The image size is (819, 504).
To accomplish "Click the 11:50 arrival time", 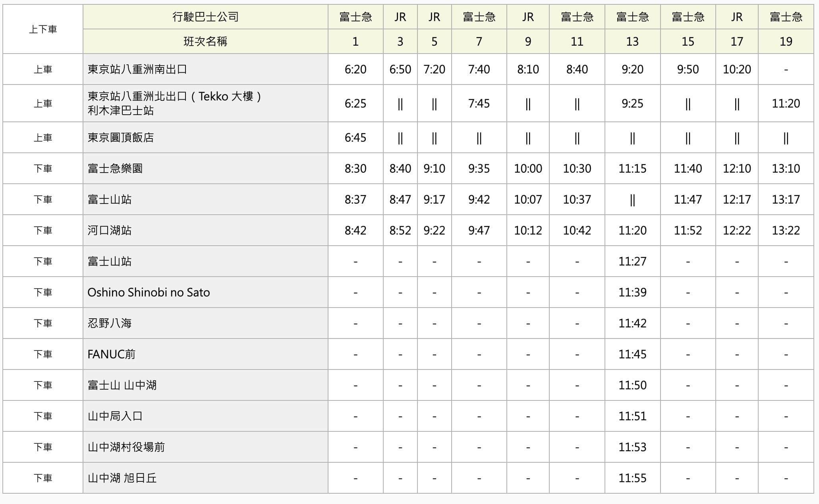I will pyautogui.click(x=632, y=385).
